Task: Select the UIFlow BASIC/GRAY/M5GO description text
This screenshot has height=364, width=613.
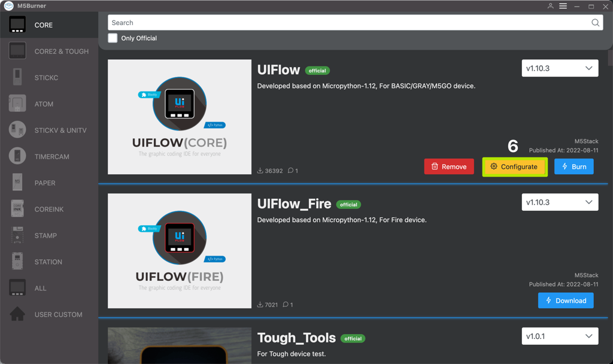Action: click(366, 86)
